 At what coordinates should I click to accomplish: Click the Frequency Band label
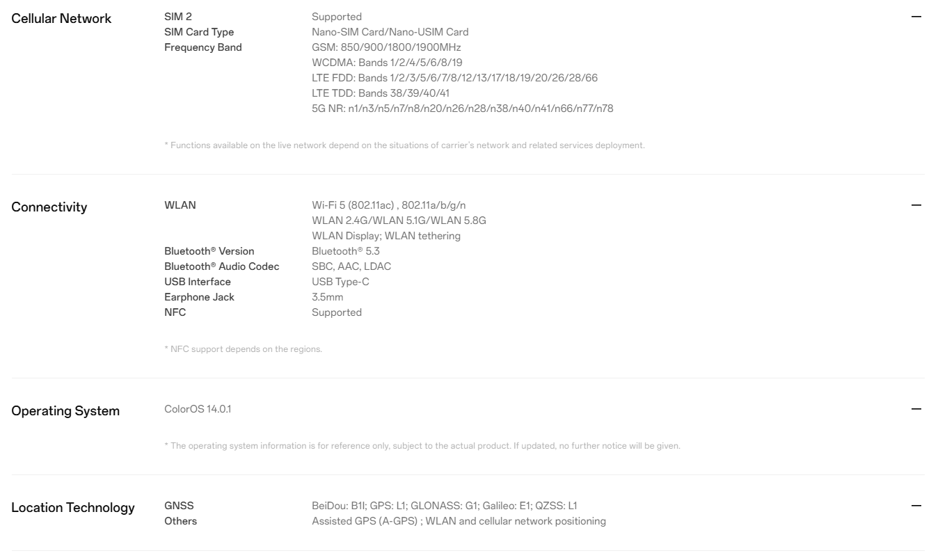[202, 48]
